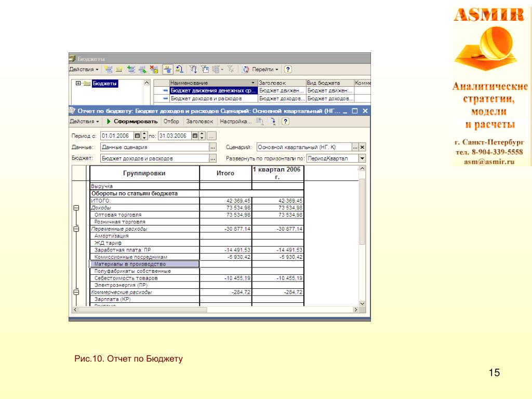Click the Add new item icon in Бюджеты toolbar
Viewport: 532px width, 399px height.
pyautogui.click(x=108, y=70)
